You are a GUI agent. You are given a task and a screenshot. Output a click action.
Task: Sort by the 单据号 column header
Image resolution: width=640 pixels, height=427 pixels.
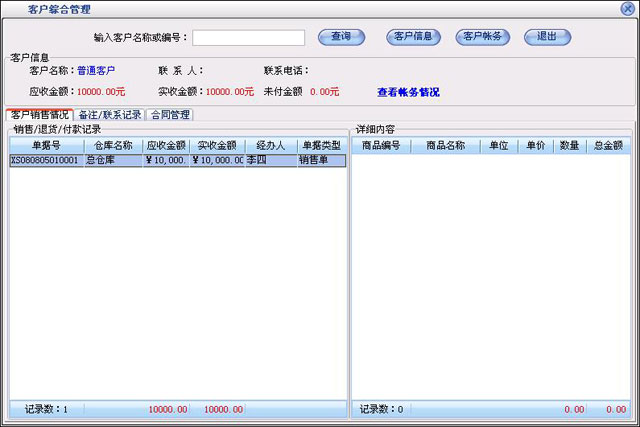point(46,146)
